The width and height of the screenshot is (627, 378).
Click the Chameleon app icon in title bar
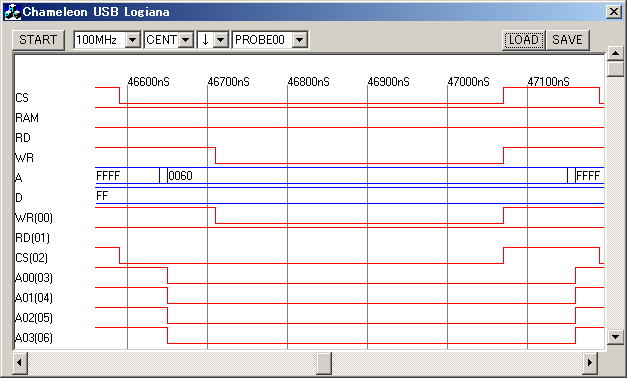(12, 12)
